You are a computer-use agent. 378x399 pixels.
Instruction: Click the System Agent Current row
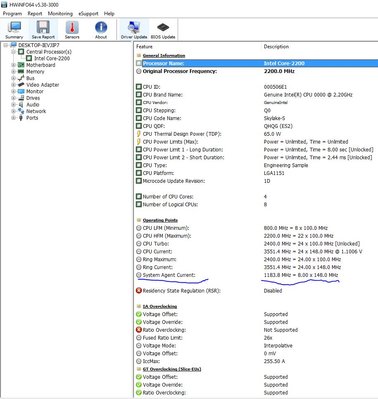coord(257,275)
